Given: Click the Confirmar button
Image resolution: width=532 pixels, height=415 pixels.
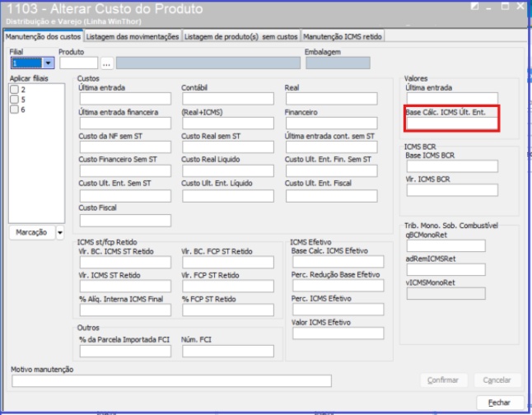Looking at the screenshot, I should point(443,380).
